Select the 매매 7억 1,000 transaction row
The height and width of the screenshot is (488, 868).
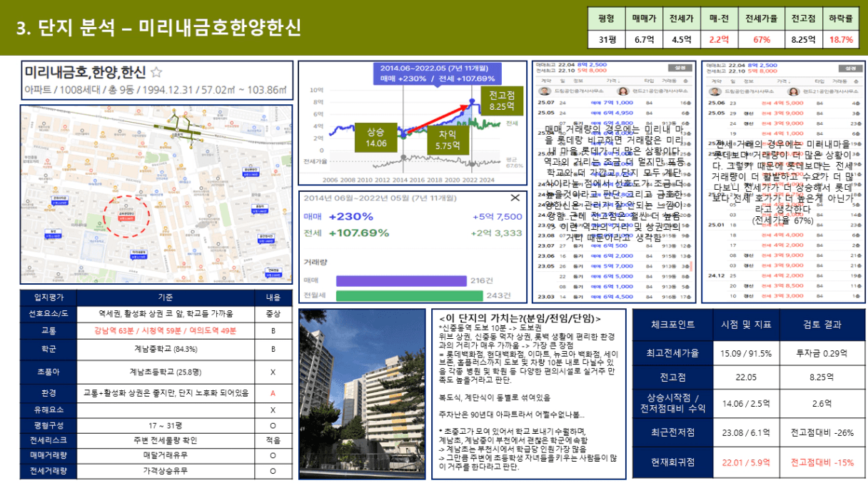pyautogui.click(x=614, y=103)
